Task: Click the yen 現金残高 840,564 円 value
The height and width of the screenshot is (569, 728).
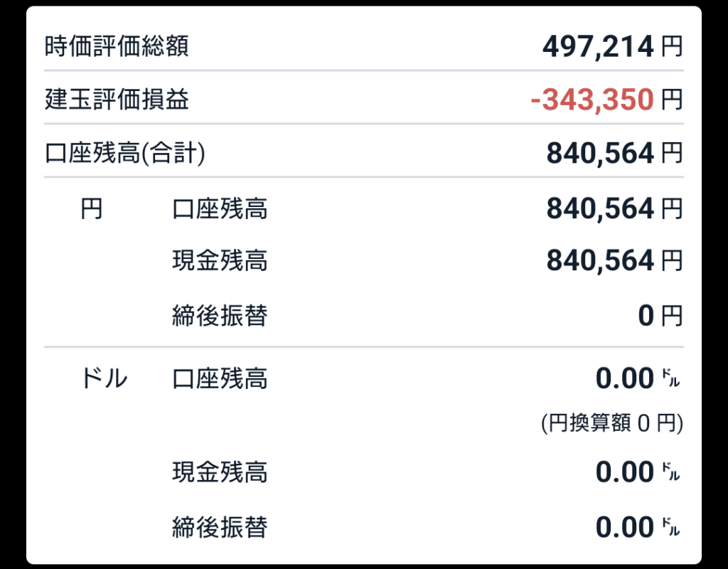Action: pyautogui.click(x=615, y=260)
